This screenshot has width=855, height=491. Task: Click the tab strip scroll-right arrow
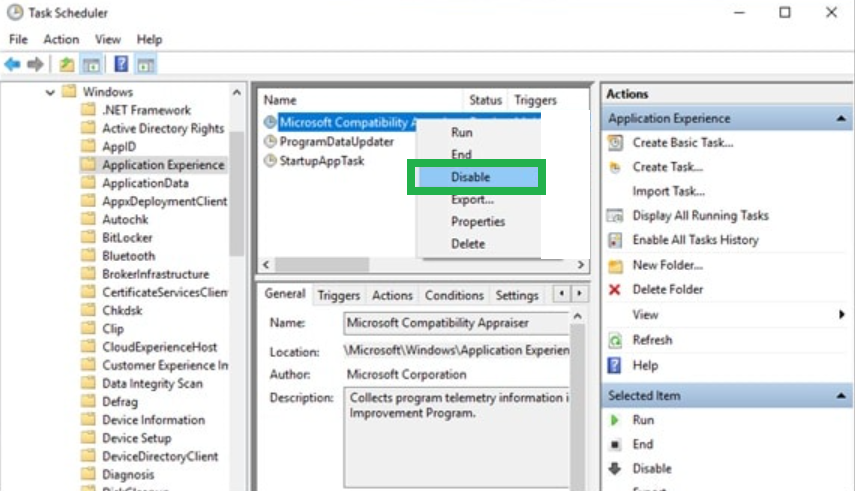579,294
